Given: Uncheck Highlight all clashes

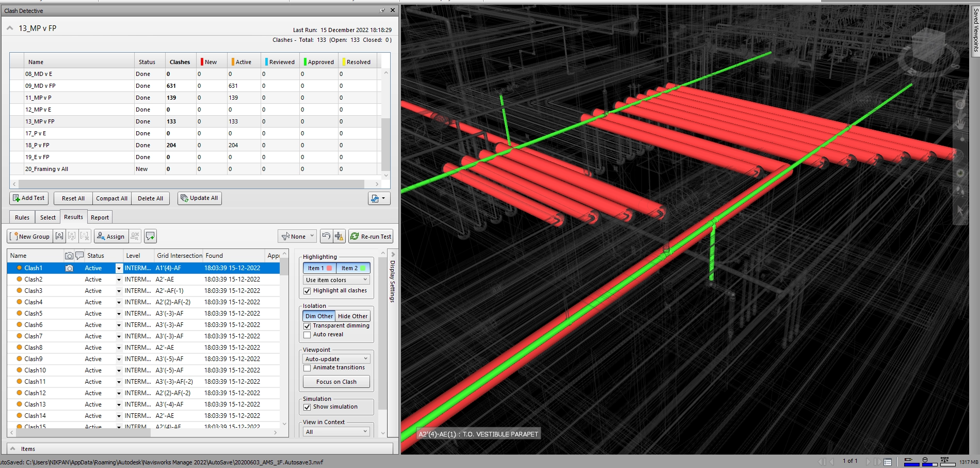Looking at the screenshot, I should click(x=308, y=291).
